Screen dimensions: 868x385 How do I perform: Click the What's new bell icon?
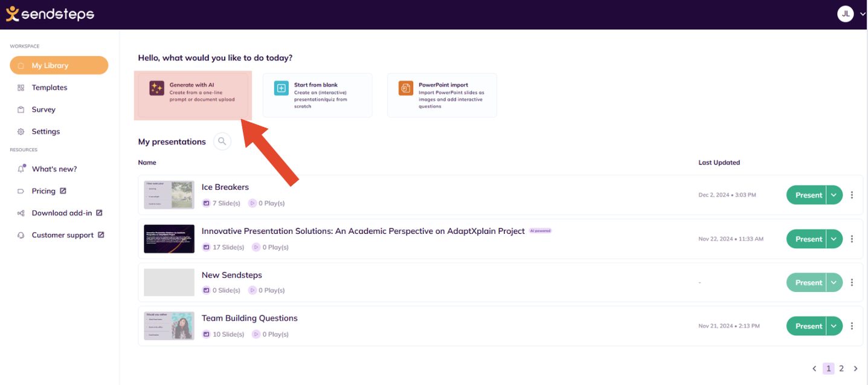pos(21,169)
